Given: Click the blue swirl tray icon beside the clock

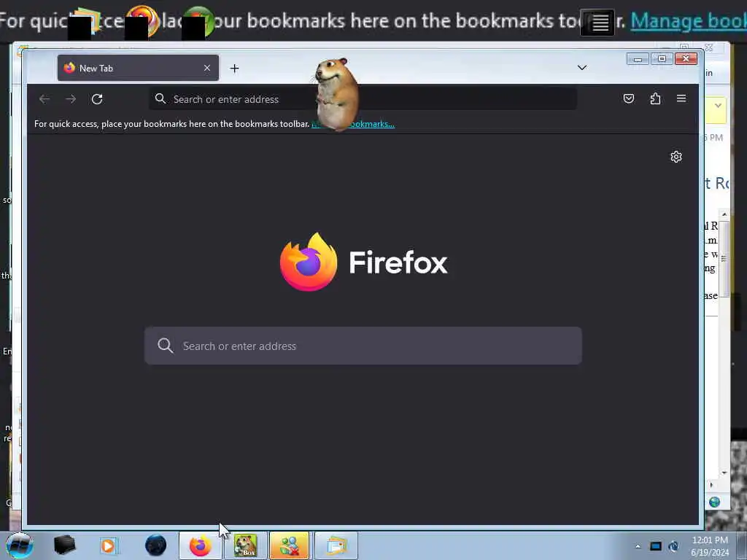Looking at the screenshot, I should 673,546.
